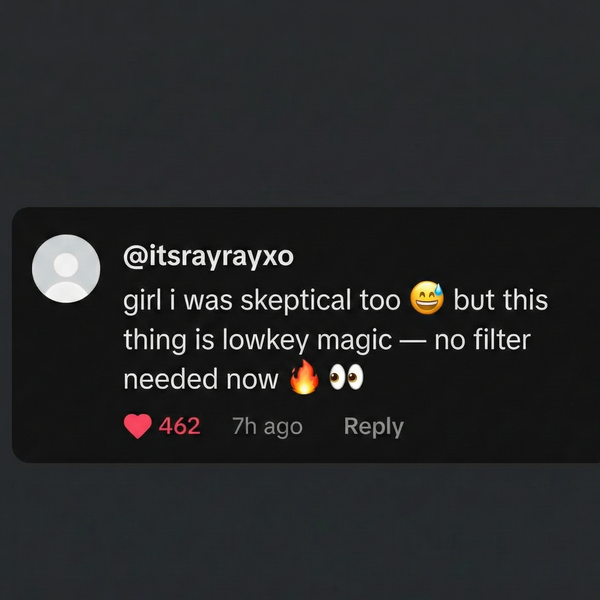Viewport: 600px width, 600px height.
Task: Like the comment with the heart icon
Action: tap(137, 427)
